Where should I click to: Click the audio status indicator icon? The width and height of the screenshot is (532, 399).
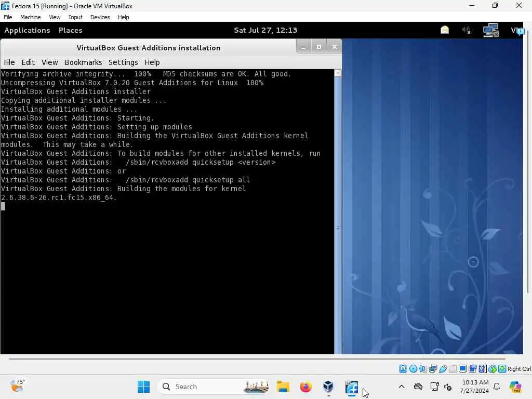click(423, 369)
